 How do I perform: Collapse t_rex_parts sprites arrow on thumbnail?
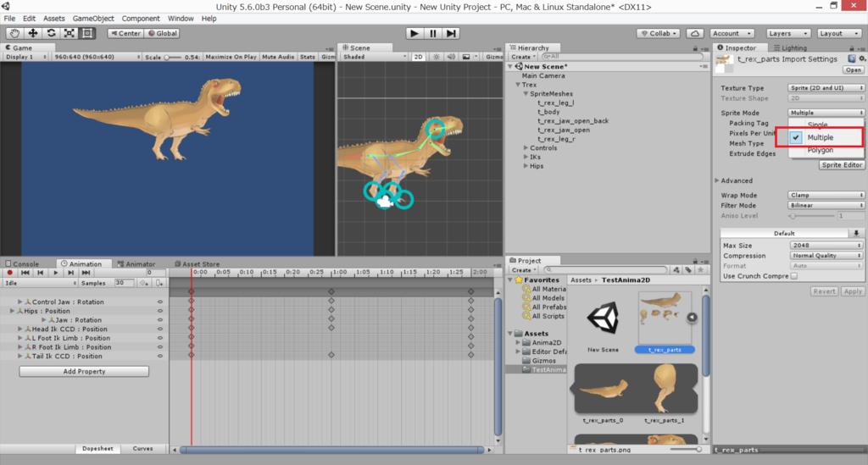(692, 318)
